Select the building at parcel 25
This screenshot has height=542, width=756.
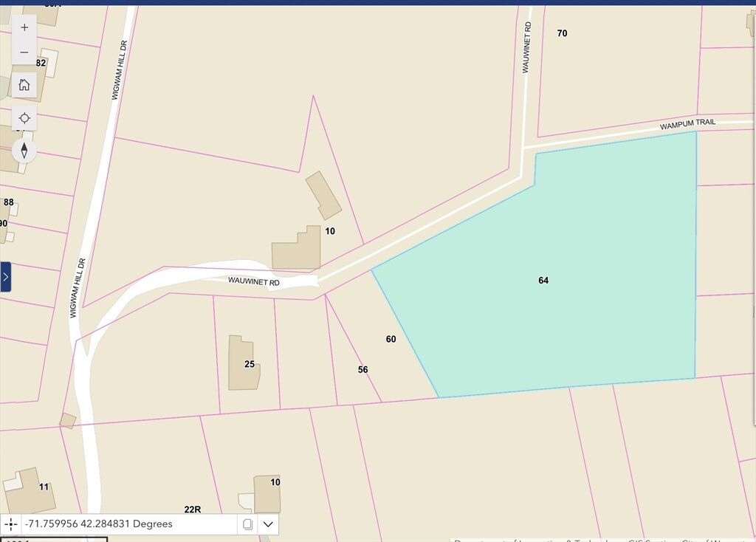point(243,363)
